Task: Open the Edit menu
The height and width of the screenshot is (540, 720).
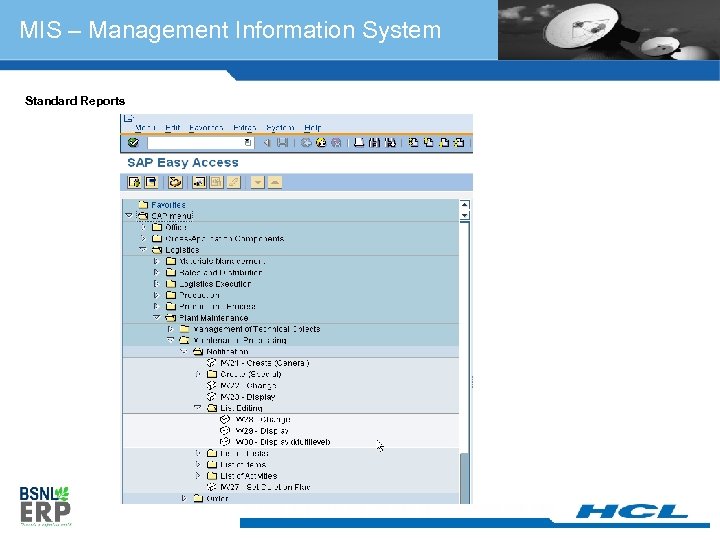Action: click(173, 127)
